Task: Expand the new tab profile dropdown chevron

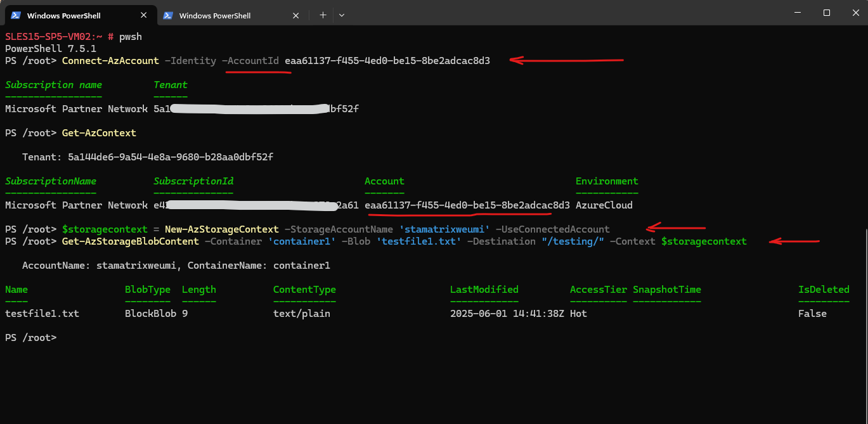Action: coord(342,15)
